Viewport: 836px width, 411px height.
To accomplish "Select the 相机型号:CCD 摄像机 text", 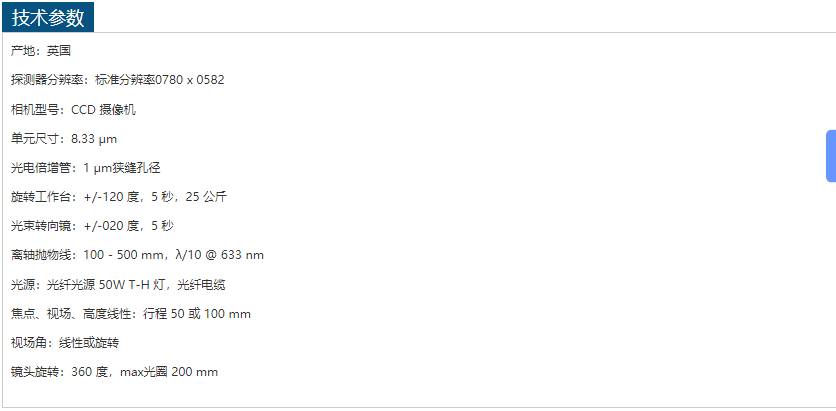I will (74, 110).
